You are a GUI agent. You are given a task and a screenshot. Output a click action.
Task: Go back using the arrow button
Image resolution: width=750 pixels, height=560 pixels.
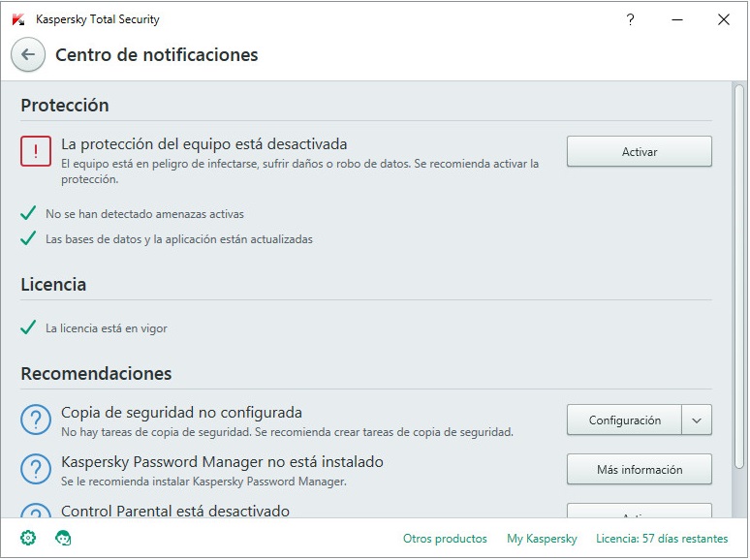(x=28, y=54)
